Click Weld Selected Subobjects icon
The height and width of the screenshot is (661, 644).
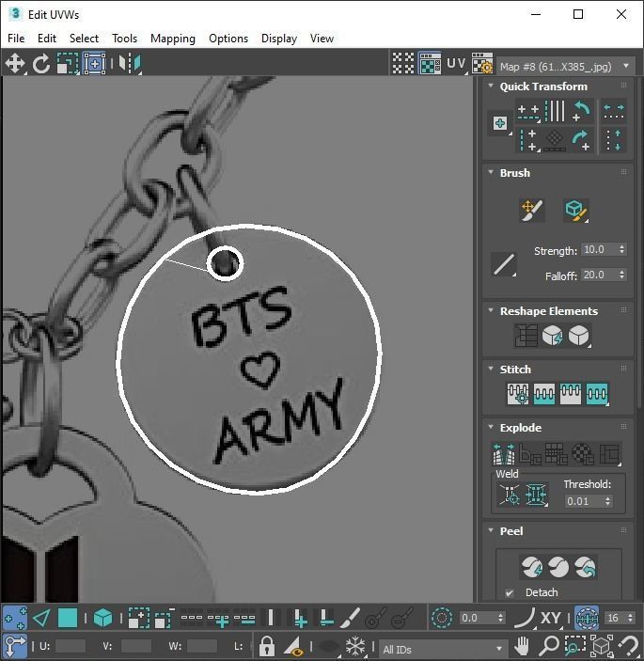tap(536, 495)
